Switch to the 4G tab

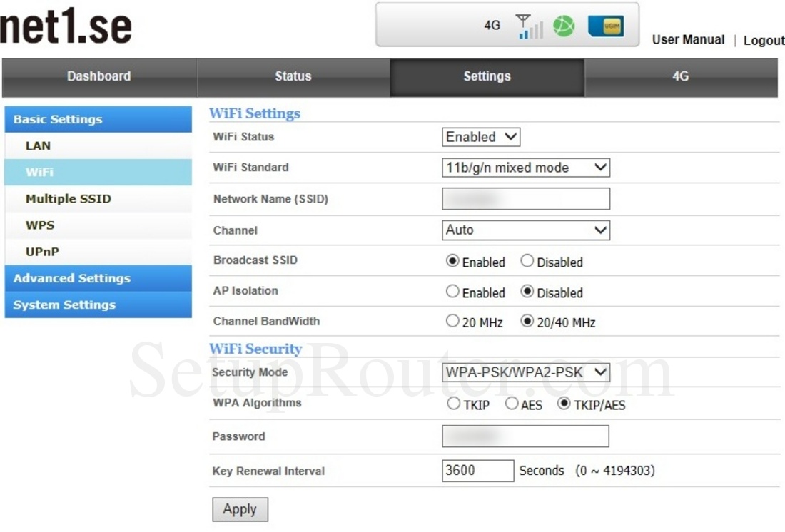pyautogui.click(x=680, y=76)
